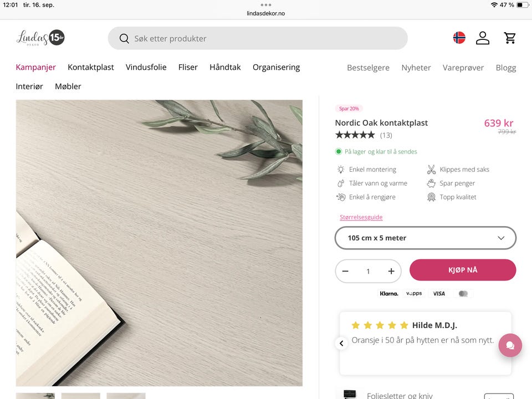532x399 pixels.
Task: Select the second product thumbnail below image
Action: [81, 396]
